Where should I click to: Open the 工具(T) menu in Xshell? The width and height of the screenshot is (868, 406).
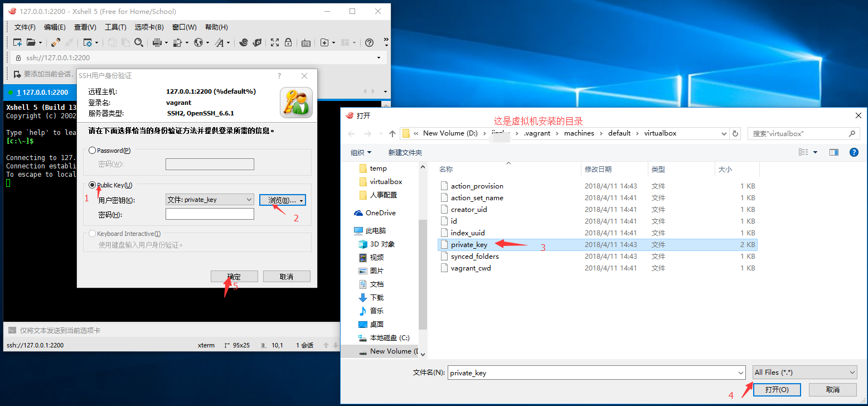point(115,27)
